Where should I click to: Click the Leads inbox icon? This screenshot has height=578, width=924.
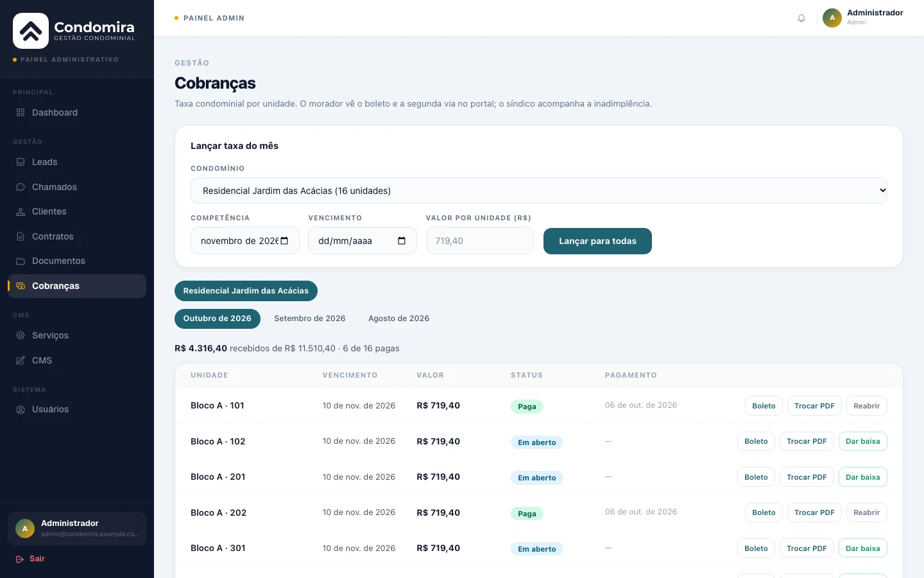[x=21, y=162]
